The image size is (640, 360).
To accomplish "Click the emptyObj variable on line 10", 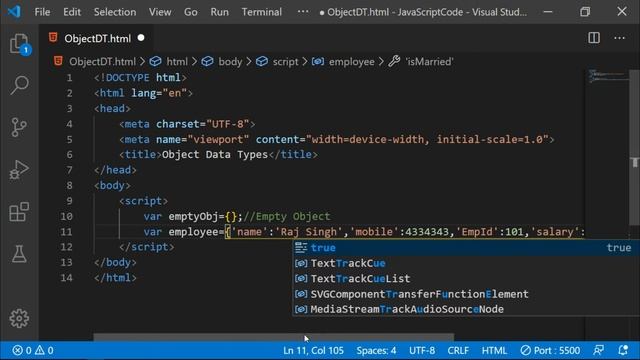I will click(x=193, y=216).
